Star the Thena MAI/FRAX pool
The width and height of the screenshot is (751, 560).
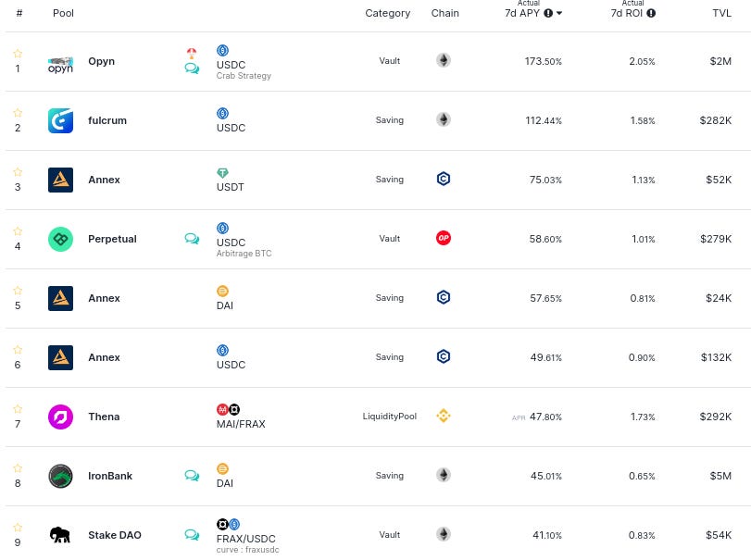(18, 409)
